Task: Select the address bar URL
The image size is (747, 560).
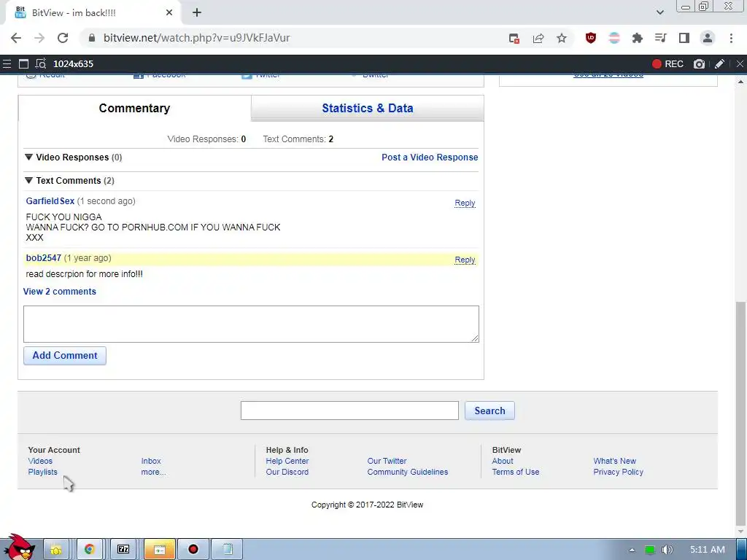Action: click(197, 38)
